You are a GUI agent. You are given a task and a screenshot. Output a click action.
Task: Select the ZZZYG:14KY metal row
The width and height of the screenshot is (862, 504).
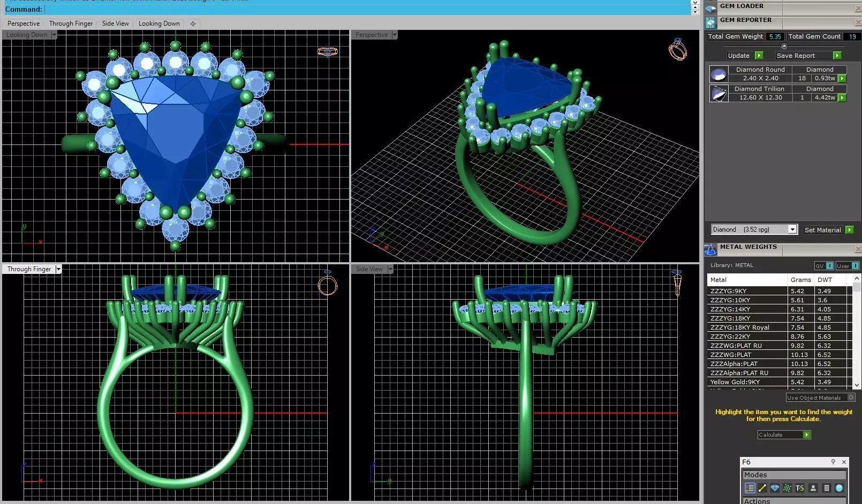pyautogui.click(x=779, y=309)
